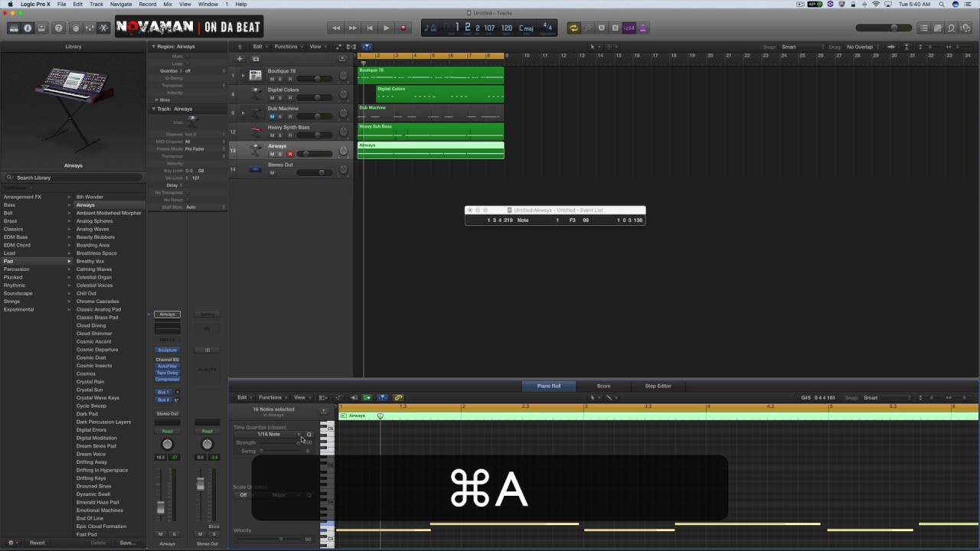Open the Smart Controls button

(x=75, y=28)
